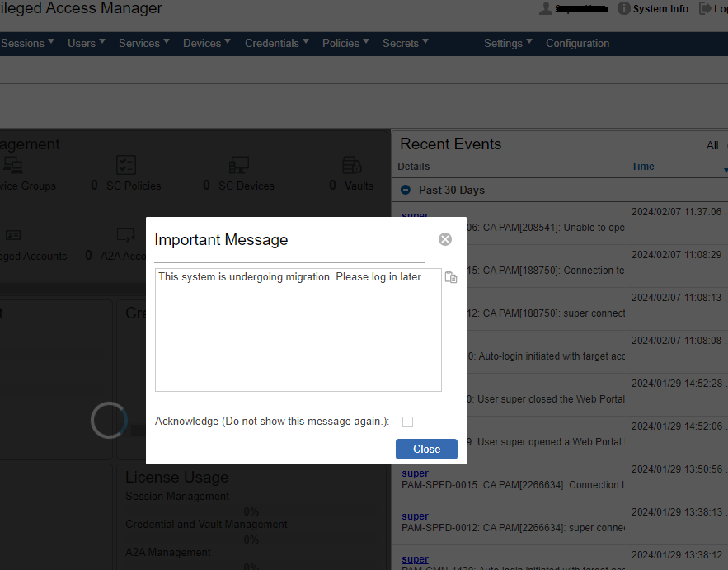Select event timestamp 2024/01/29 13:50:56
Image resolution: width=728 pixels, height=570 pixels.
click(x=676, y=469)
